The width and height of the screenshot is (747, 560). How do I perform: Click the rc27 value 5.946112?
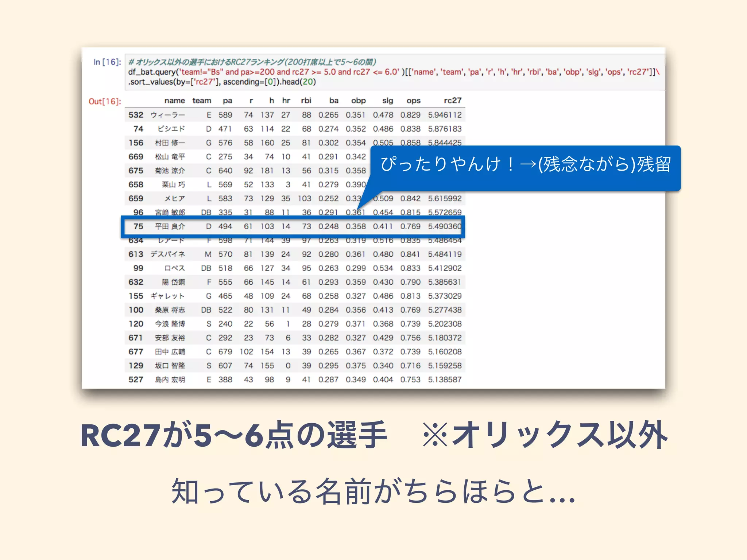click(x=445, y=115)
